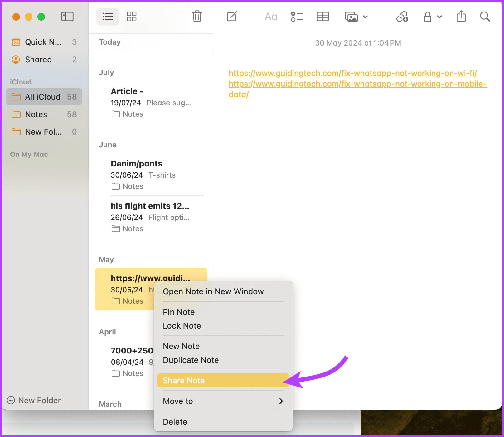Share the note via toolbar share icon
The width and height of the screenshot is (504, 437).
pyautogui.click(x=461, y=17)
